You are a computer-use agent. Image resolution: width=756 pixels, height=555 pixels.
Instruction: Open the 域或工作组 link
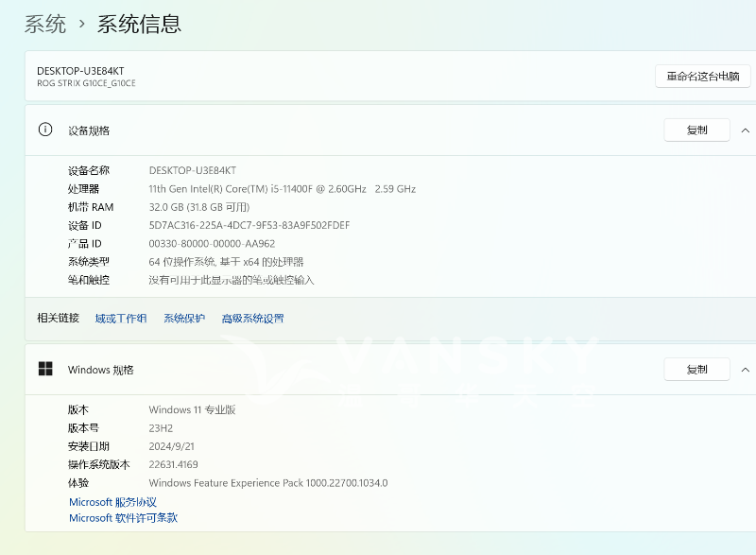coord(119,319)
